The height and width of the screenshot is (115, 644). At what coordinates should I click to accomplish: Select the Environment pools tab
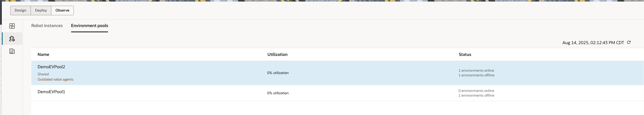(90, 26)
